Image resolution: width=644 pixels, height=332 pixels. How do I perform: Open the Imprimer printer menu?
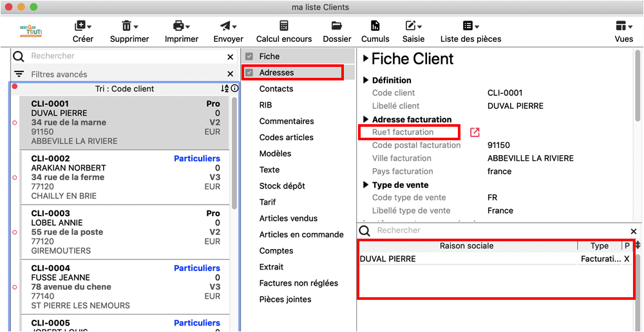pos(182,32)
